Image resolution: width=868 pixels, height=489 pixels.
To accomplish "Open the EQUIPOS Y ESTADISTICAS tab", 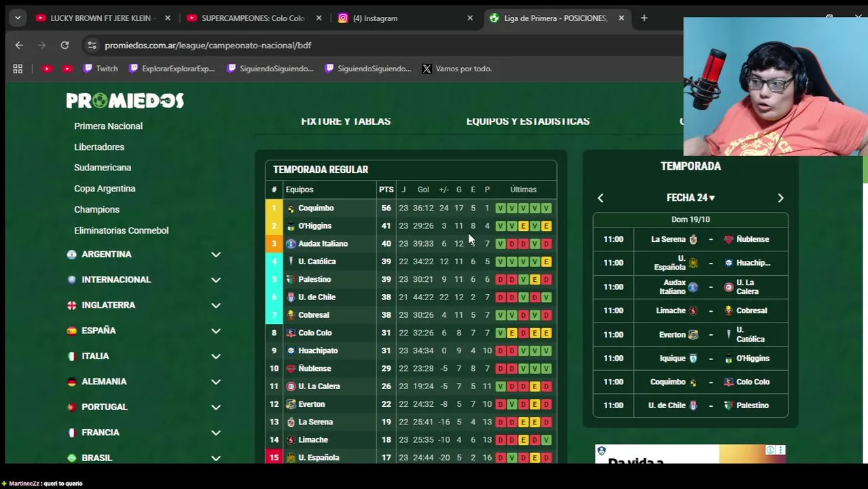I will [x=528, y=121].
